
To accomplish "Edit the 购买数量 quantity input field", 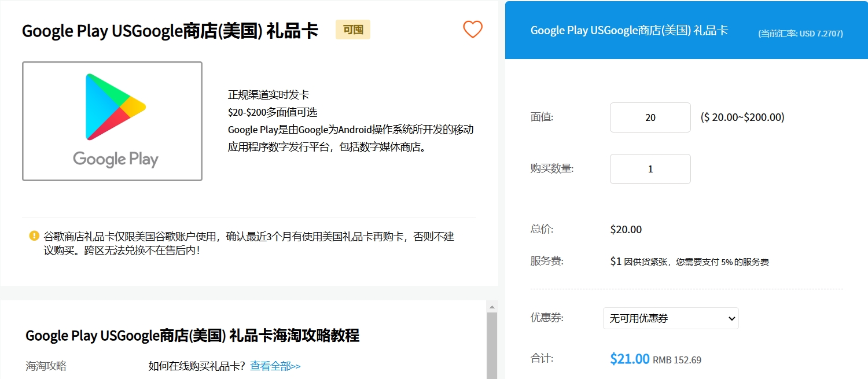I will [650, 169].
